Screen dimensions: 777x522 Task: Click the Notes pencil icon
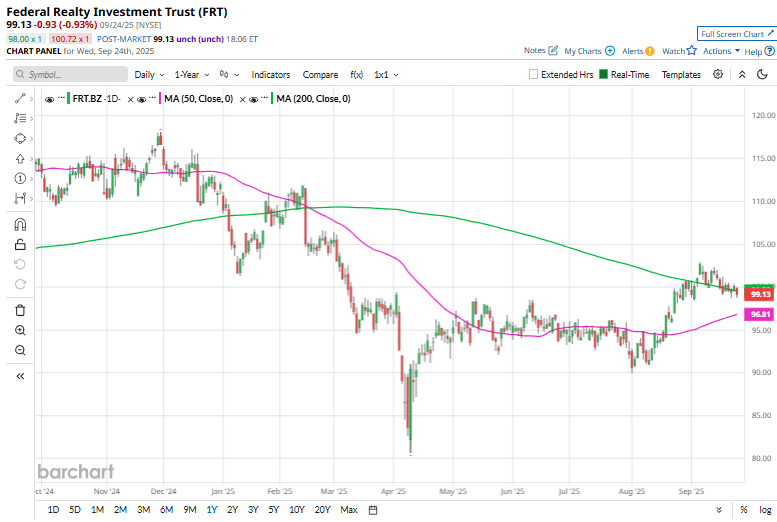tap(553, 50)
